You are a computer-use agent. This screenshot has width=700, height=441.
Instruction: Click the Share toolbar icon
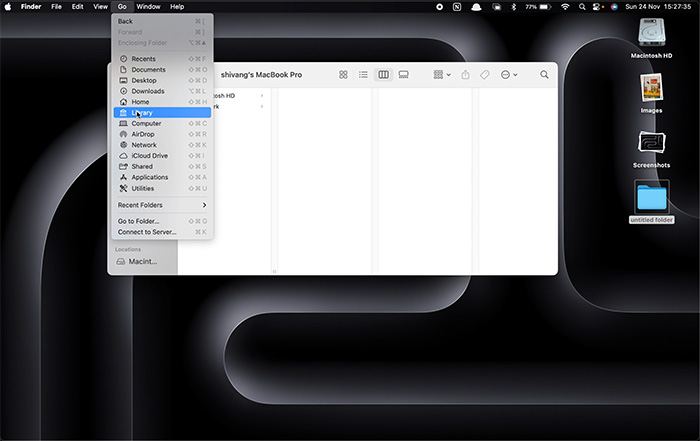(465, 75)
